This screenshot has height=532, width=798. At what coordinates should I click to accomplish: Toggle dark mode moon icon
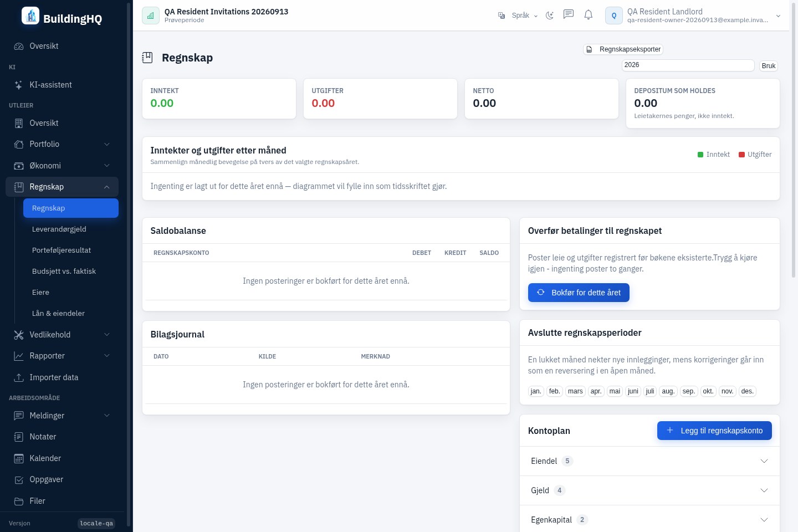[x=550, y=16]
